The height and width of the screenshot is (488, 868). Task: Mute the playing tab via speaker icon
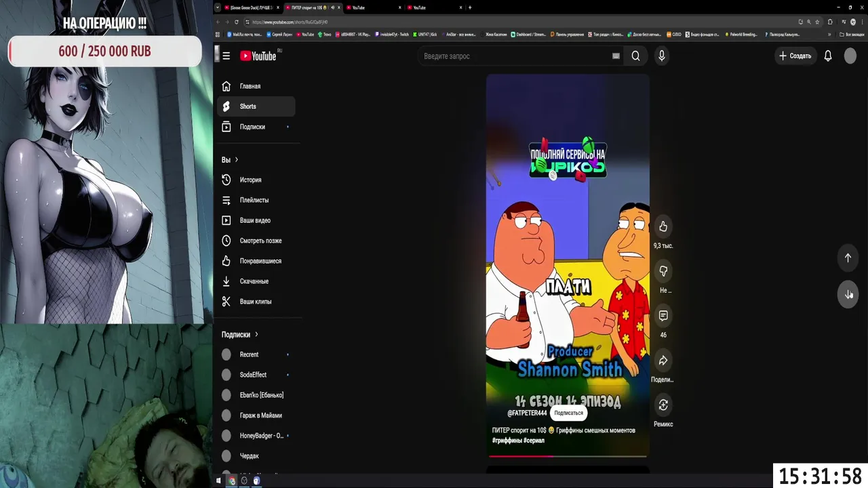tap(332, 7)
